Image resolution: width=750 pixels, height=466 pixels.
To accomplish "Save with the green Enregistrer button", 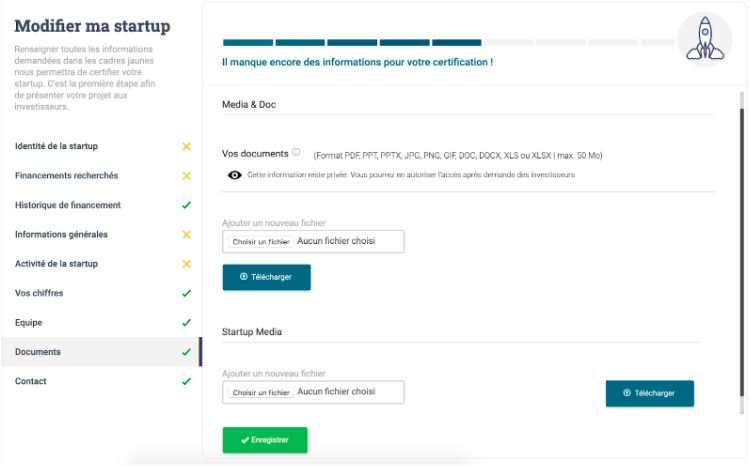I will click(265, 440).
